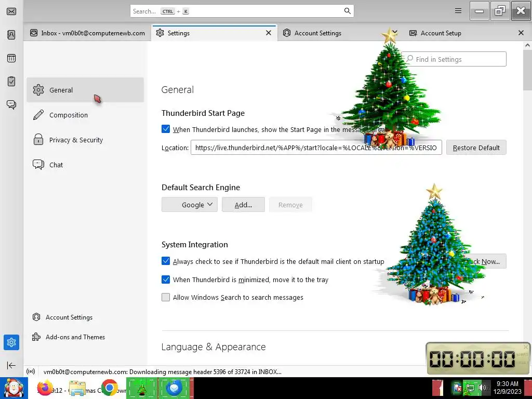
Task: Open the Google search engine dropdown
Action: tap(189, 205)
